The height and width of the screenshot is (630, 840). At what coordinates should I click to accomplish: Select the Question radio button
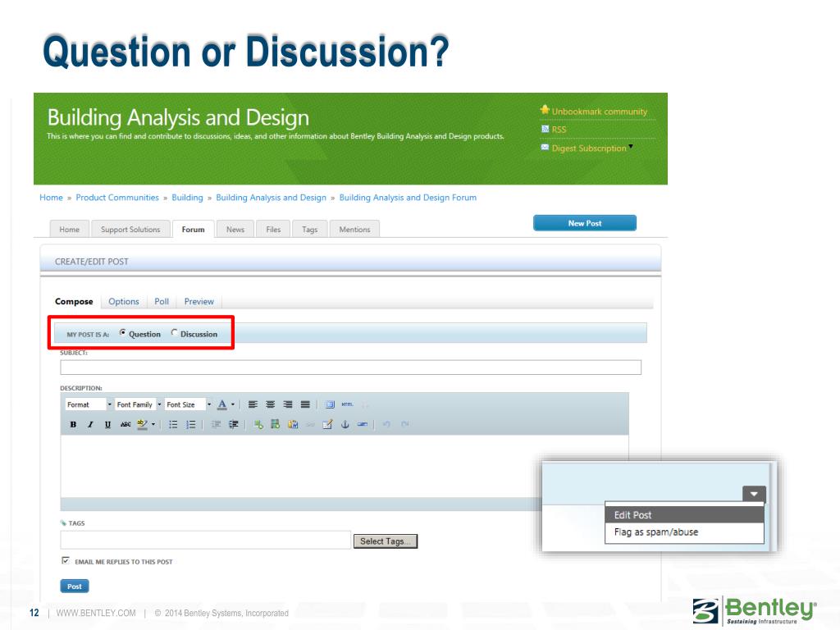123,333
